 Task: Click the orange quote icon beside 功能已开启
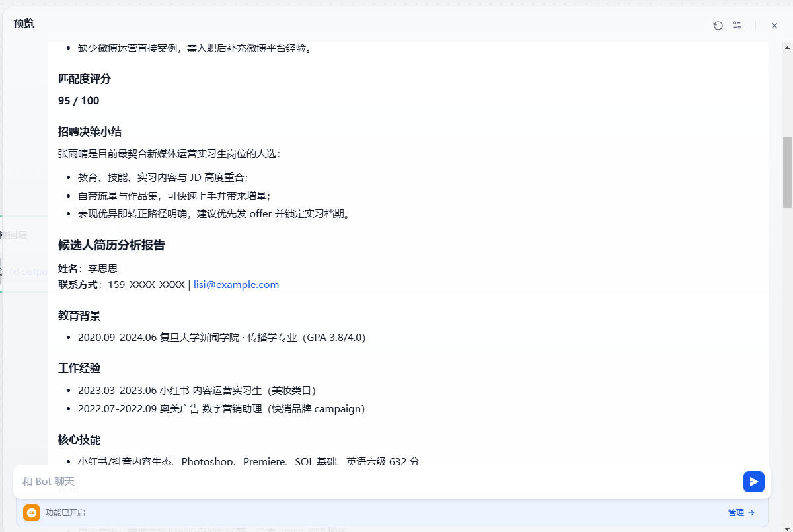[x=32, y=513]
